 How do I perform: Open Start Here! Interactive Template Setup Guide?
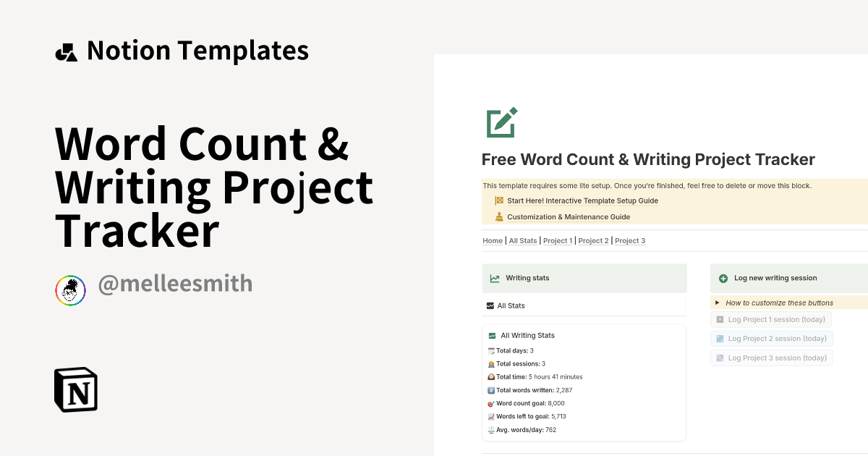click(582, 200)
